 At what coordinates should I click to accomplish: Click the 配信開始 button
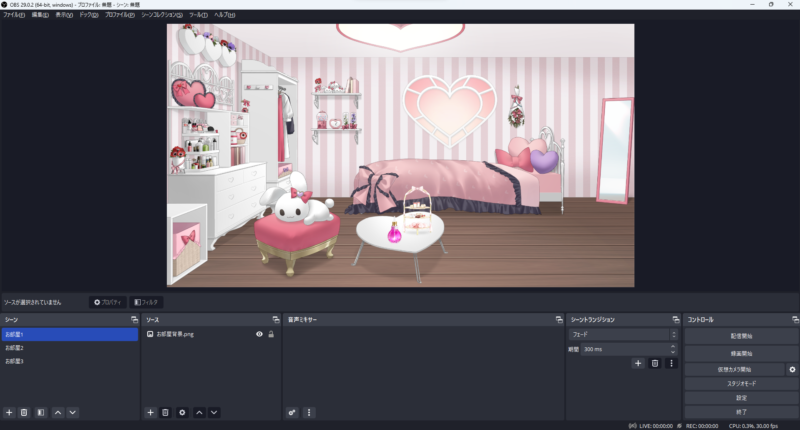pos(741,337)
